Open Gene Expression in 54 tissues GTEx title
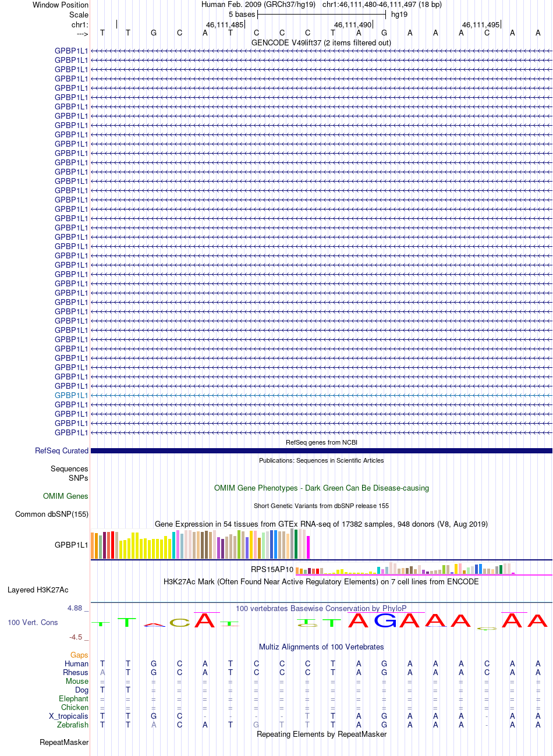Viewport: 553px width, 756px height. pyautogui.click(x=321, y=524)
